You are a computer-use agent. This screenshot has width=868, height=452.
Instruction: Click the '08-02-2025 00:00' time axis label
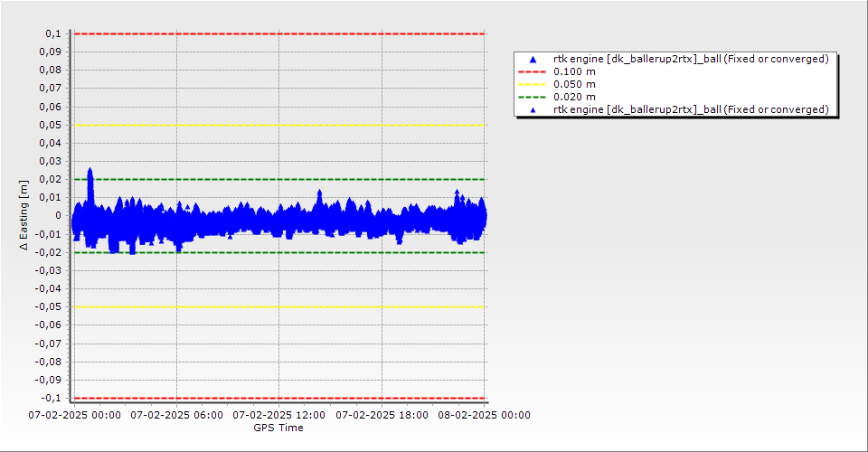pos(485,415)
